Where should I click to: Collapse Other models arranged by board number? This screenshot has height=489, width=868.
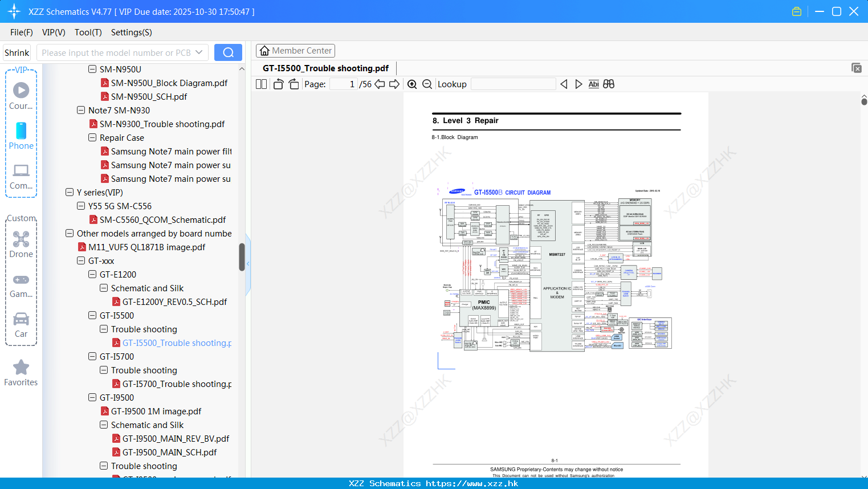click(x=70, y=233)
